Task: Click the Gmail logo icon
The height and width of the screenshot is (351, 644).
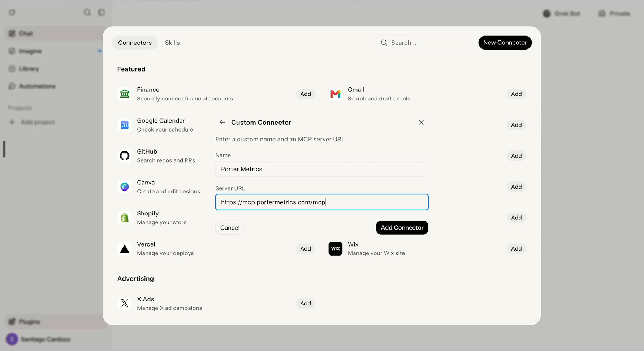Action: click(x=336, y=94)
